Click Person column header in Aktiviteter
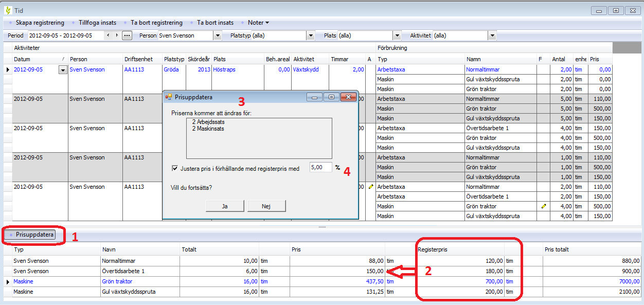This screenshot has width=644, height=305. (x=95, y=59)
